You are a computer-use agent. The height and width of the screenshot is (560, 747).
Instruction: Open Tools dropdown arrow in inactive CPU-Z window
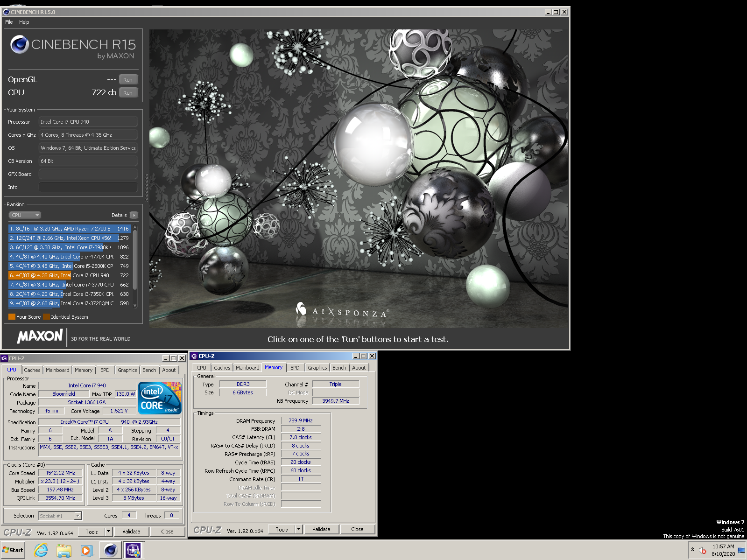[x=109, y=532]
